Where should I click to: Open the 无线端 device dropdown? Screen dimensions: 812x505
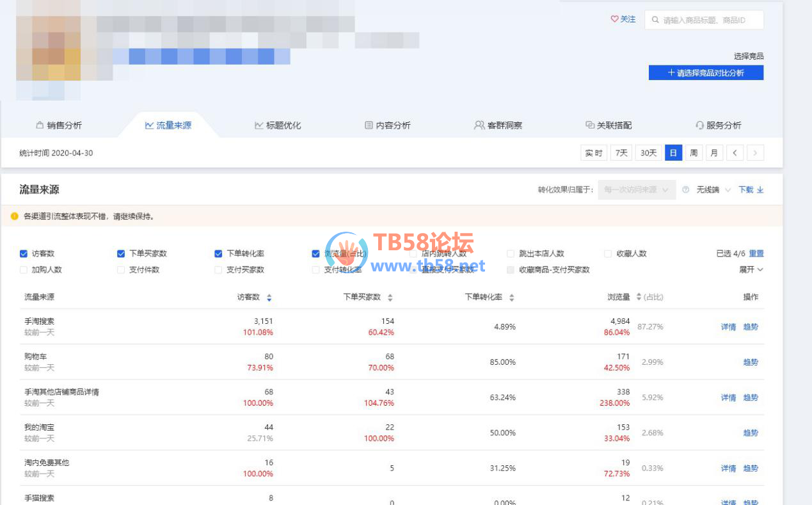[x=713, y=190]
